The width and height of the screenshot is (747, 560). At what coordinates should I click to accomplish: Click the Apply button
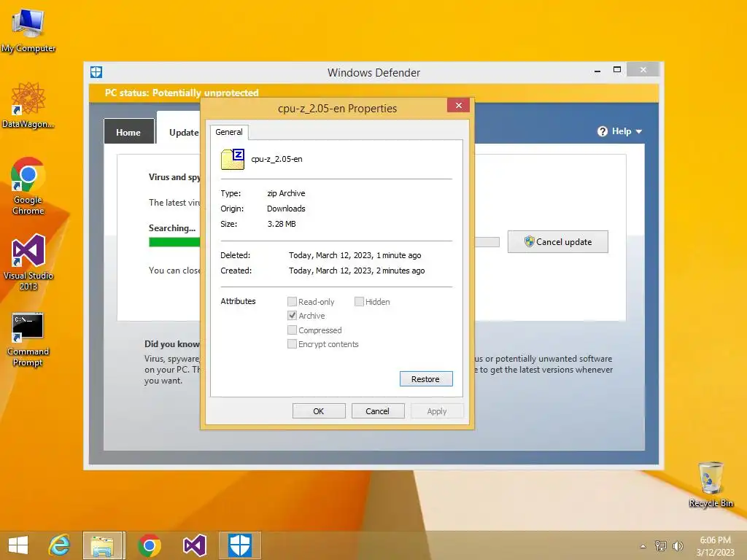click(437, 411)
